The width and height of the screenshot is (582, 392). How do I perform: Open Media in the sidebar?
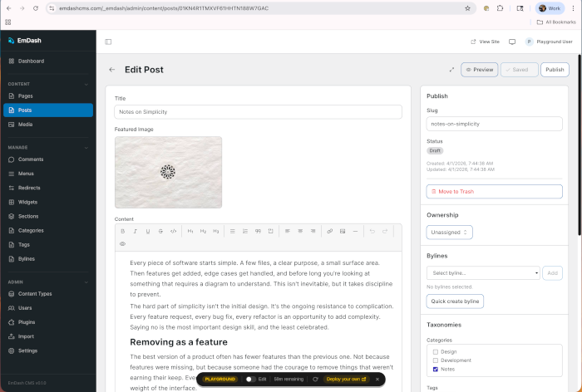point(26,124)
